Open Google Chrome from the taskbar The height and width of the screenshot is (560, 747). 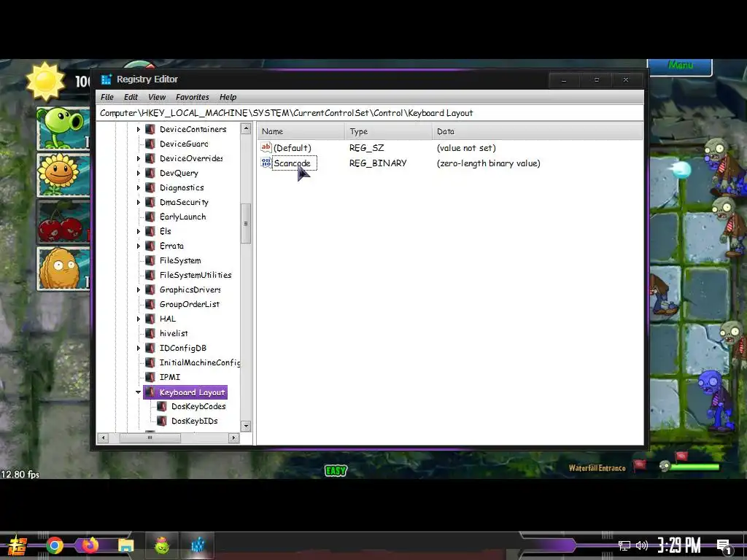click(x=55, y=545)
